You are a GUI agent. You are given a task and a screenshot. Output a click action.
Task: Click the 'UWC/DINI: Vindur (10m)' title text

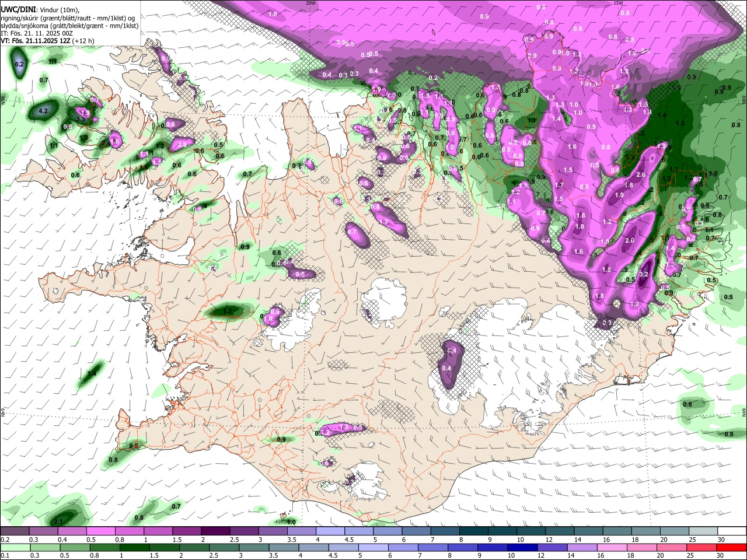click(40, 9)
